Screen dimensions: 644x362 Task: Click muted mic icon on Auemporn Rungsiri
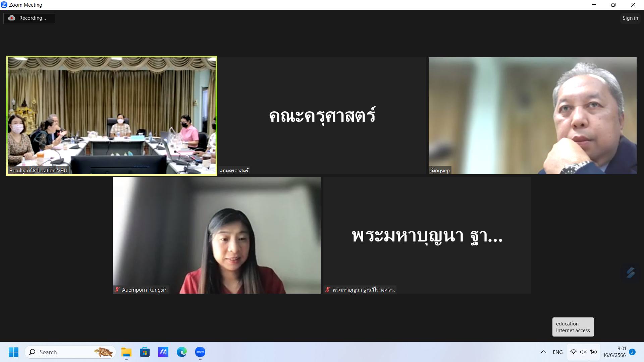pos(117,290)
